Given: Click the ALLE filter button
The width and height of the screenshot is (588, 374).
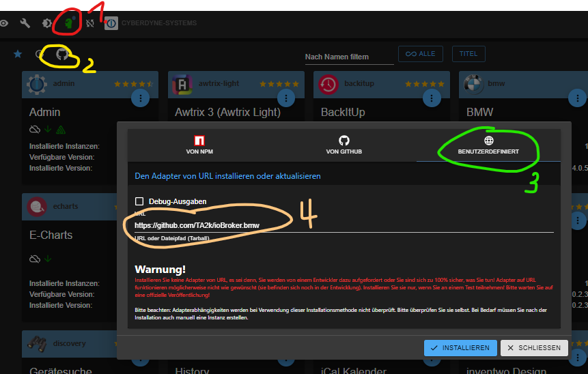Looking at the screenshot, I should [x=421, y=54].
